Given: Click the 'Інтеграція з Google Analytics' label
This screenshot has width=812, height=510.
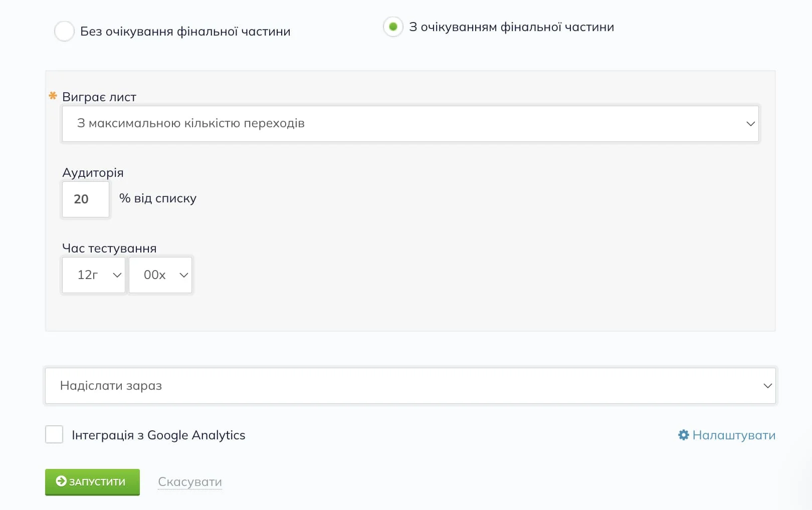Looking at the screenshot, I should (158, 435).
